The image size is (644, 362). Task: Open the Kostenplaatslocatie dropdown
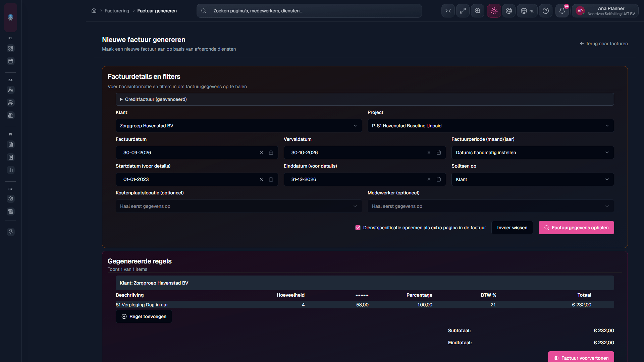239,206
